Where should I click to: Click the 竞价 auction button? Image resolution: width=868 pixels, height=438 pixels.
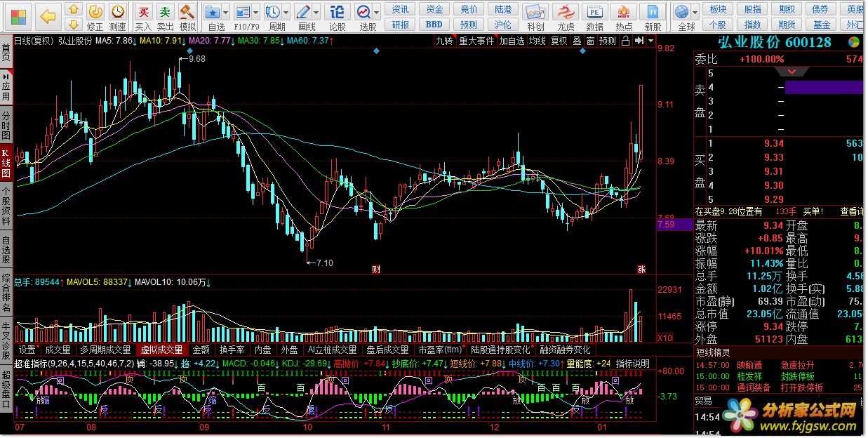469,9
